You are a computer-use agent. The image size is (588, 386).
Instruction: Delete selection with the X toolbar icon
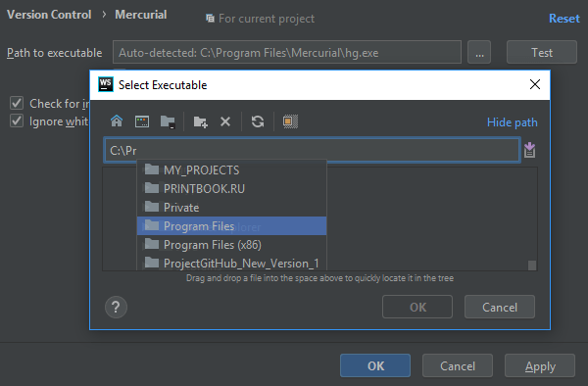point(225,121)
